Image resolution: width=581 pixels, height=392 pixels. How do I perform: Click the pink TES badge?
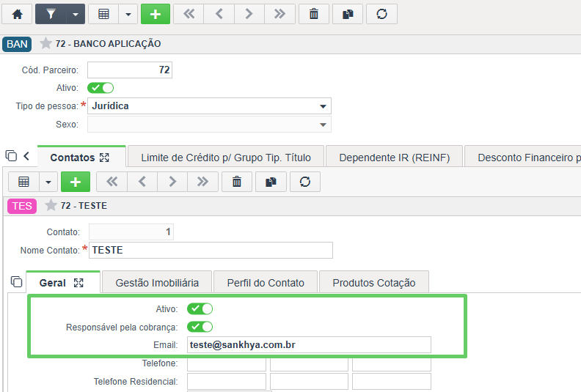pyautogui.click(x=22, y=206)
